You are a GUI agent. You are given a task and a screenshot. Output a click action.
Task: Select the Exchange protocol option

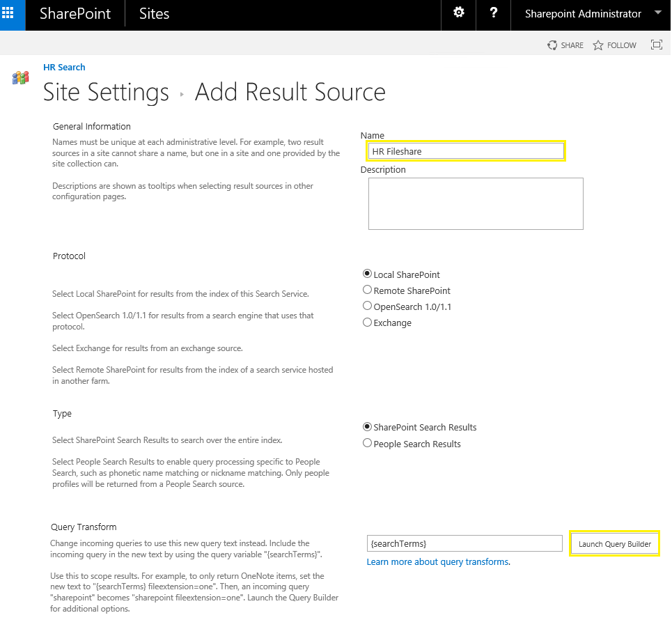coord(367,322)
